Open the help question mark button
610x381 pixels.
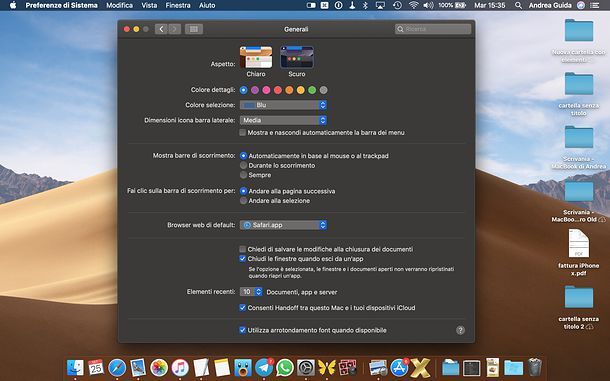coord(460,330)
